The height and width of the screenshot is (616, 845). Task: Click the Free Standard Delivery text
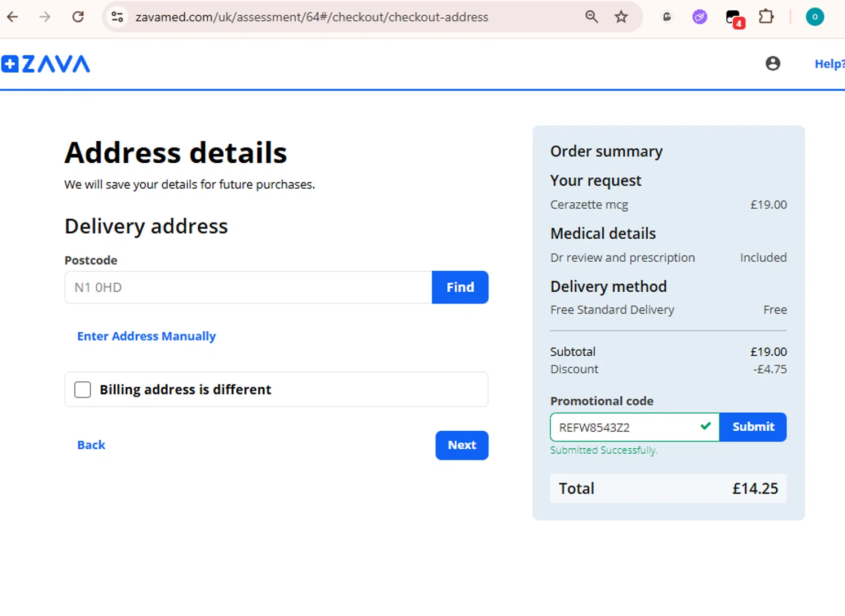612,310
